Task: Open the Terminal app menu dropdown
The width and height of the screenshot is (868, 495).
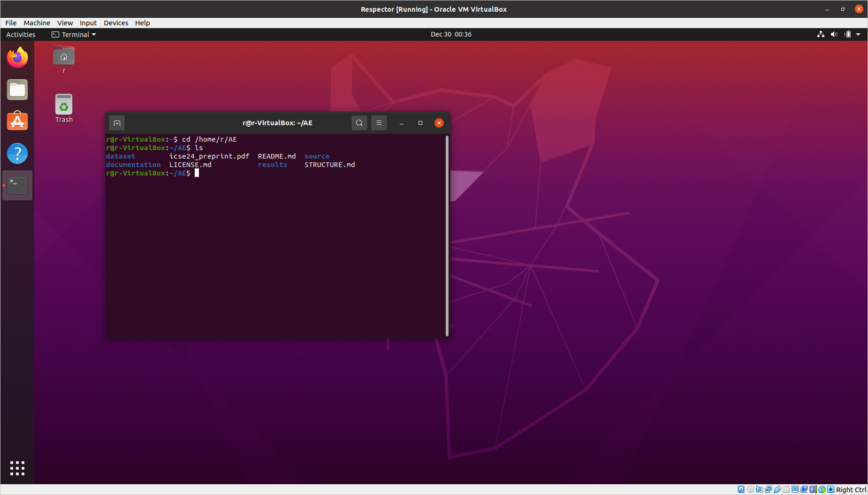Action: click(74, 34)
